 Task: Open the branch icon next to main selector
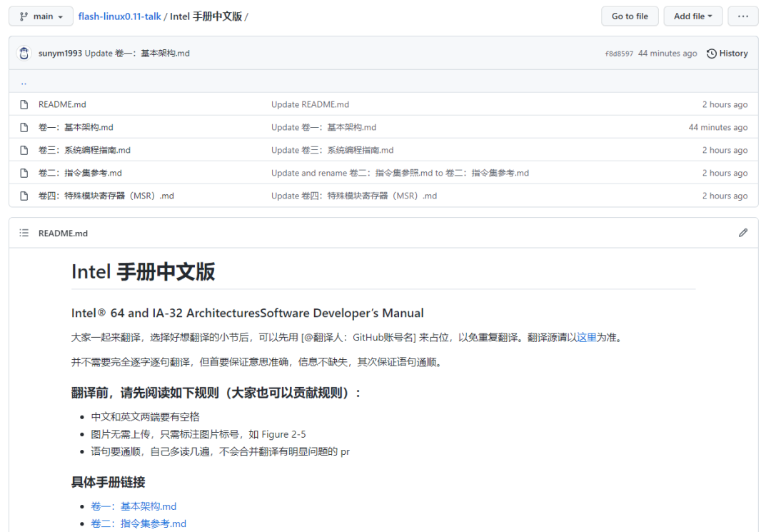point(23,16)
